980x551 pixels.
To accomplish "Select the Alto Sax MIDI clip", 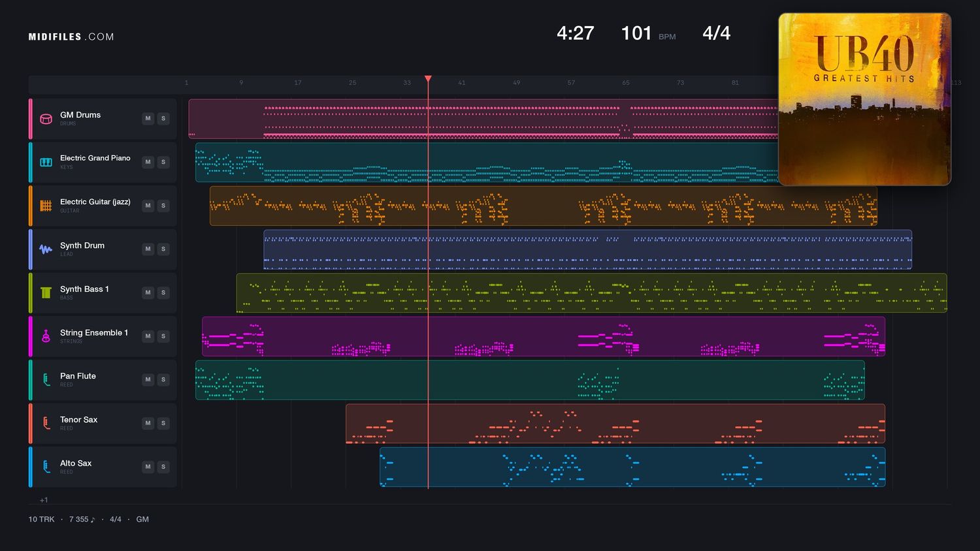I will [x=632, y=467].
